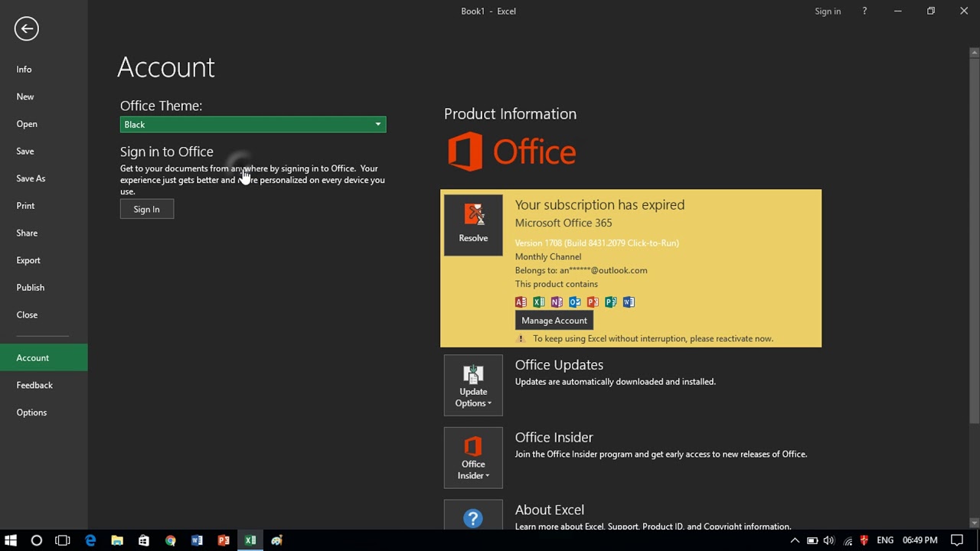Click the Publisher icon in product list
This screenshot has height=551, width=980.
pyautogui.click(x=611, y=302)
